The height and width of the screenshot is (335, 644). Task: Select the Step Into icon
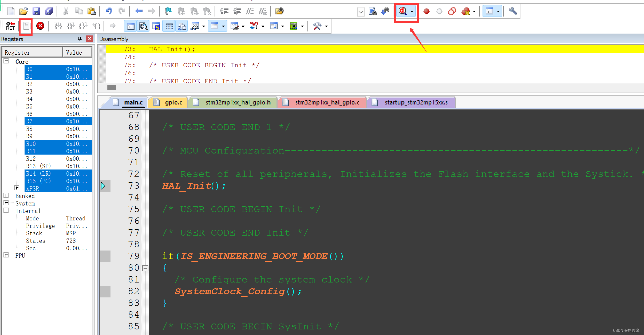58,26
